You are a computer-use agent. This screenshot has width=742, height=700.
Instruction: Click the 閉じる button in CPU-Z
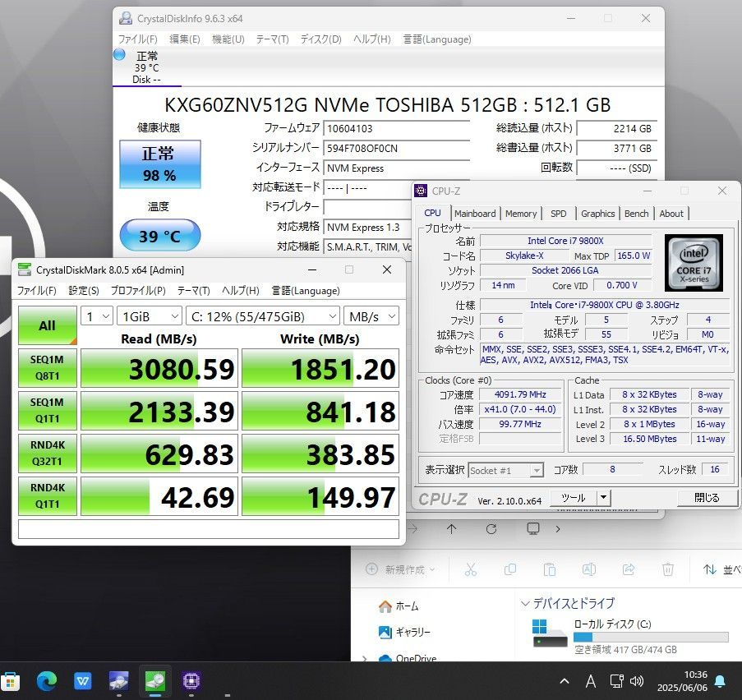(x=706, y=497)
